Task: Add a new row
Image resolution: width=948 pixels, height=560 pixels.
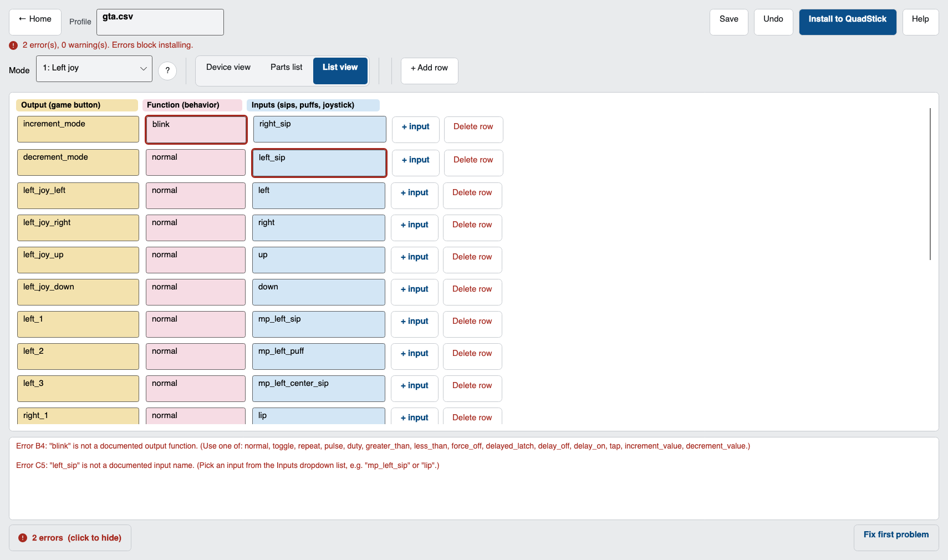Action: tap(430, 71)
